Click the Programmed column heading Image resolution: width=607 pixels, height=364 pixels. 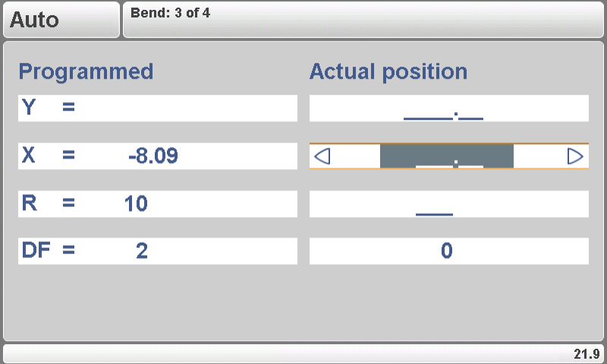86,72
